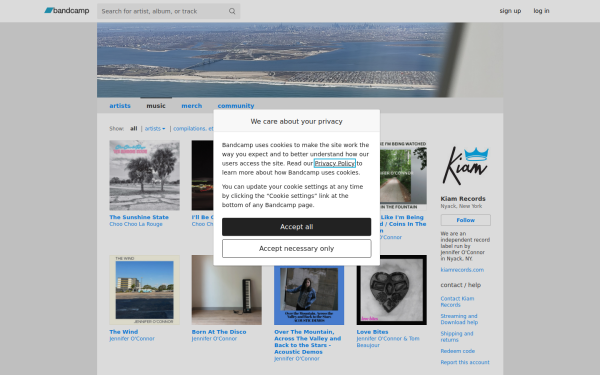Open Born At The Disco title link
This screenshot has width=600, height=375.
click(x=219, y=332)
